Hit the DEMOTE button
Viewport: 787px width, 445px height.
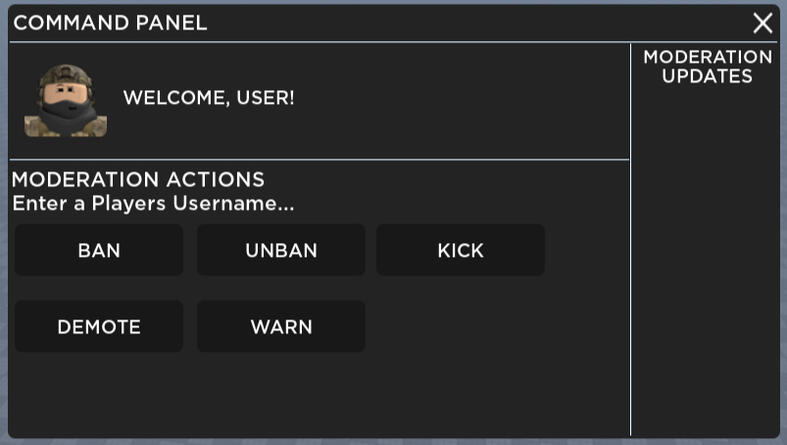[x=99, y=327]
